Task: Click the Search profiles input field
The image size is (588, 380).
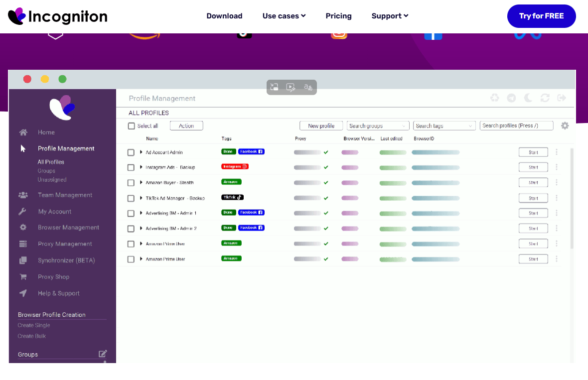Action: pyautogui.click(x=516, y=126)
